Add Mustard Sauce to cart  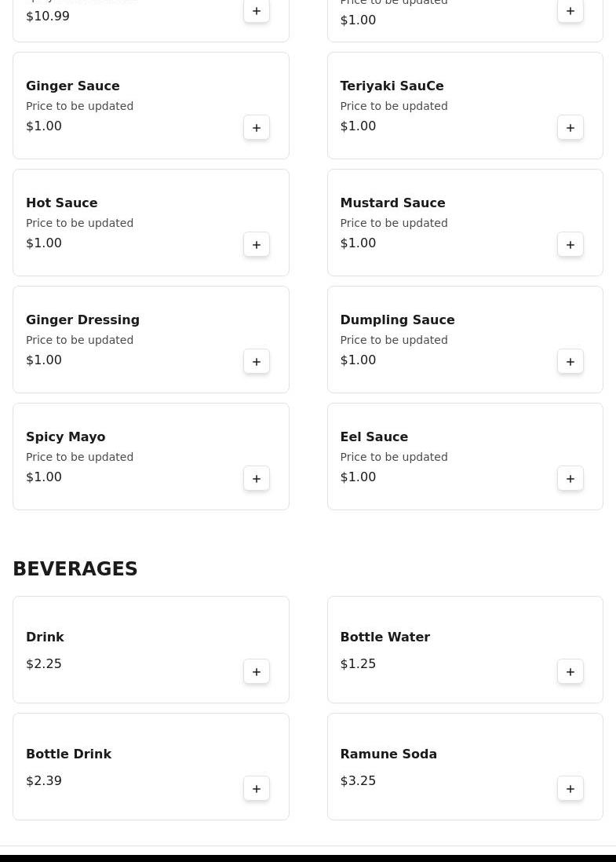coord(570,244)
